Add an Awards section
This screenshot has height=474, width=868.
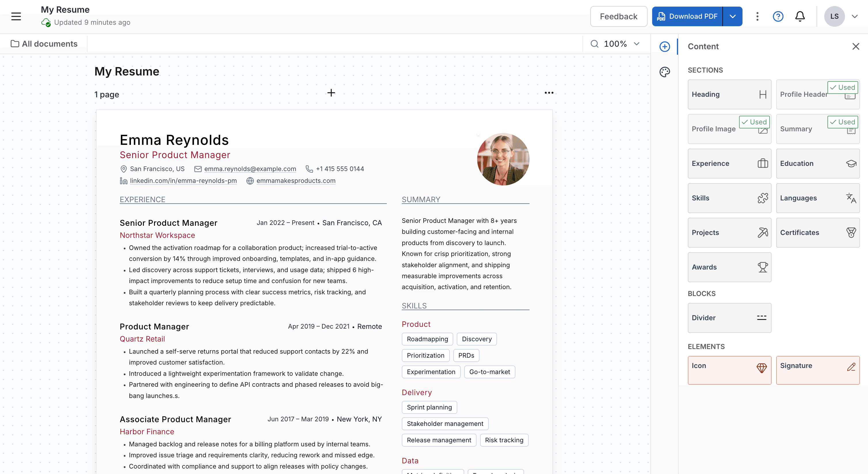pyautogui.click(x=729, y=267)
